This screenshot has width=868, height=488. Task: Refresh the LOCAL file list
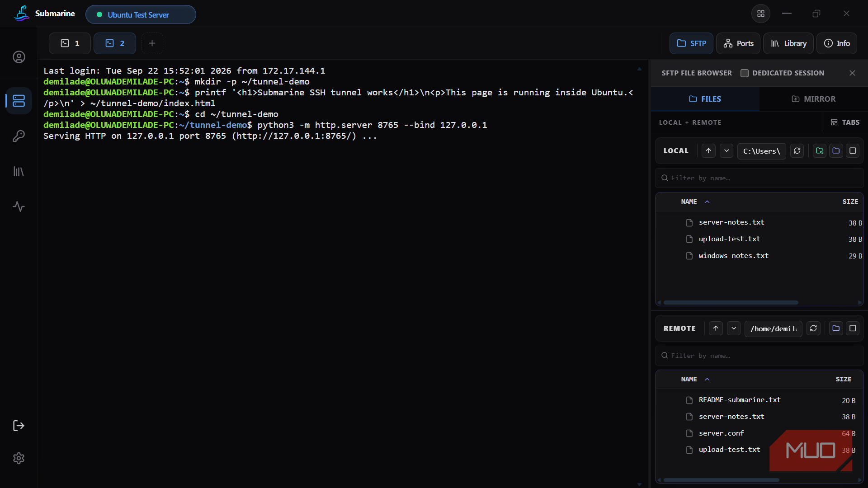click(x=797, y=150)
